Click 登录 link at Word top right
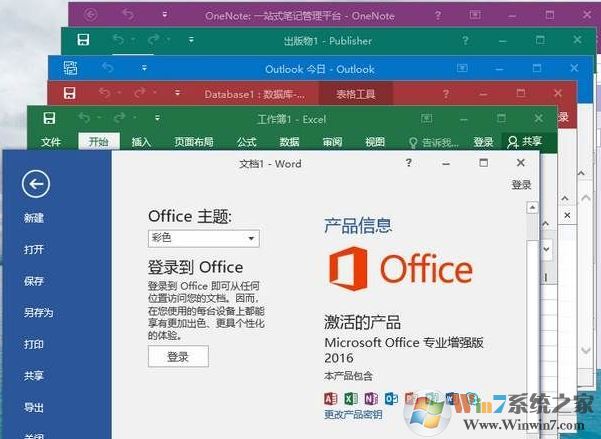601x439 pixels. (521, 185)
